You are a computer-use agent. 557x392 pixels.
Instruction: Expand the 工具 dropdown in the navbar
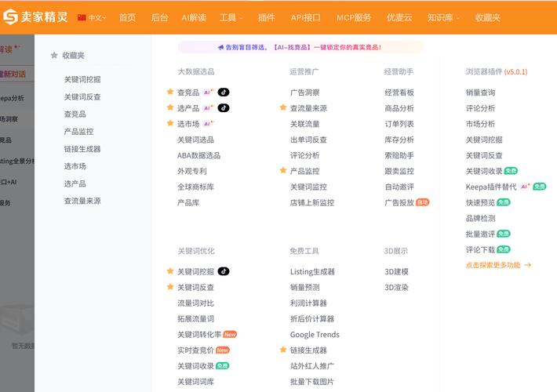point(231,17)
